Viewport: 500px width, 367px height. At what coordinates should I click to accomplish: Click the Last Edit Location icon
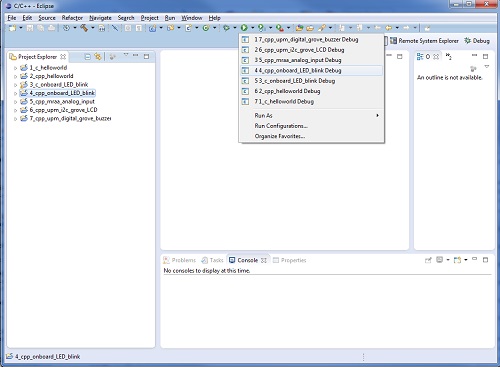pos(378,28)
